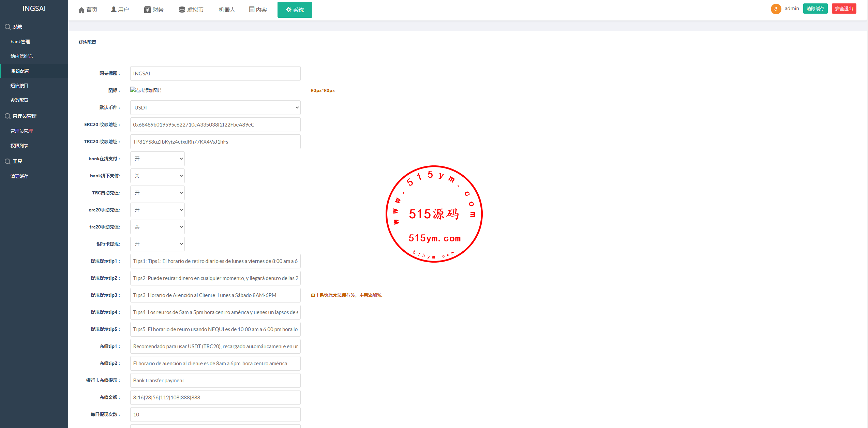Open 参数配置 in the sidebar
Image resolution: width=868 pixels, height=428 pixels.
pyautogui.click(x=19, y=100)
